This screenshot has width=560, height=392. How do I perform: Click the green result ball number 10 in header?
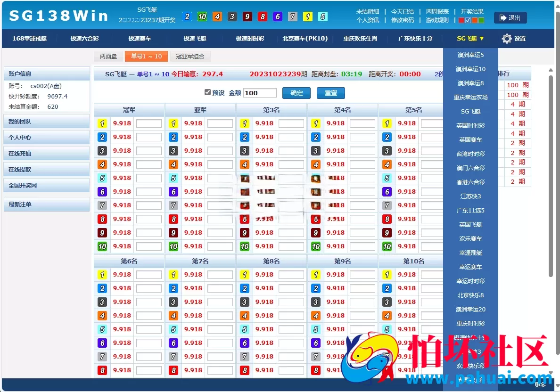(202, 16)
